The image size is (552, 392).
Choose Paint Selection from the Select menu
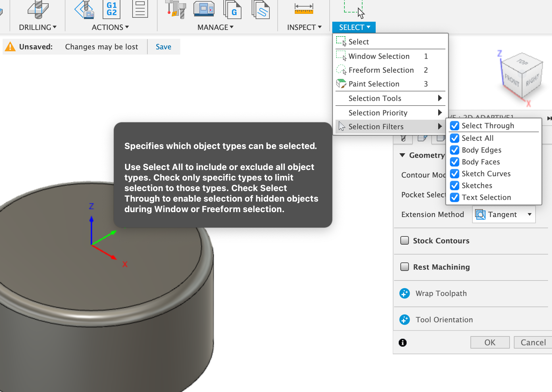(374, 84)
